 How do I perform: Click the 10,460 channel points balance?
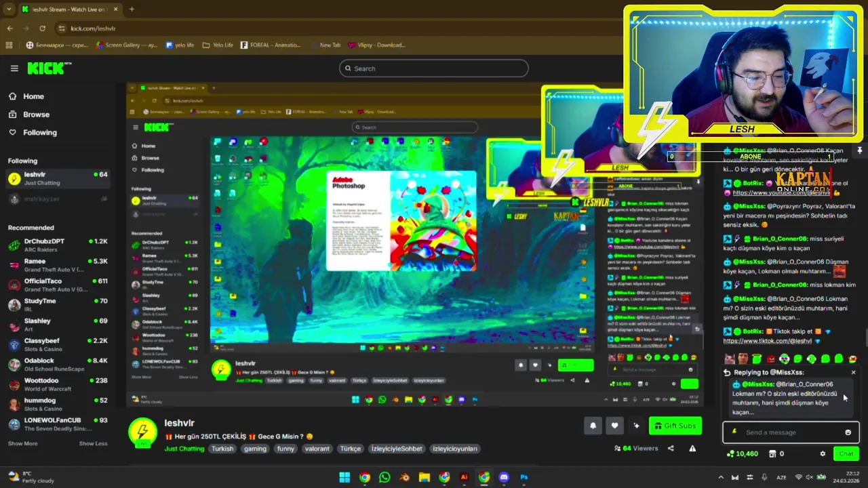[x=743, y=453]
